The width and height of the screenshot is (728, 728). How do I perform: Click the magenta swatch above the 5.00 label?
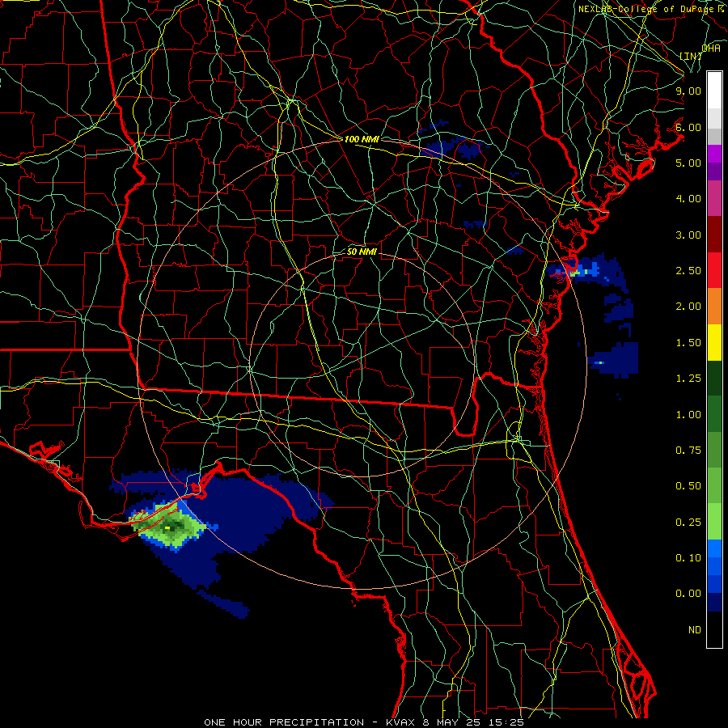click(714, 154)
